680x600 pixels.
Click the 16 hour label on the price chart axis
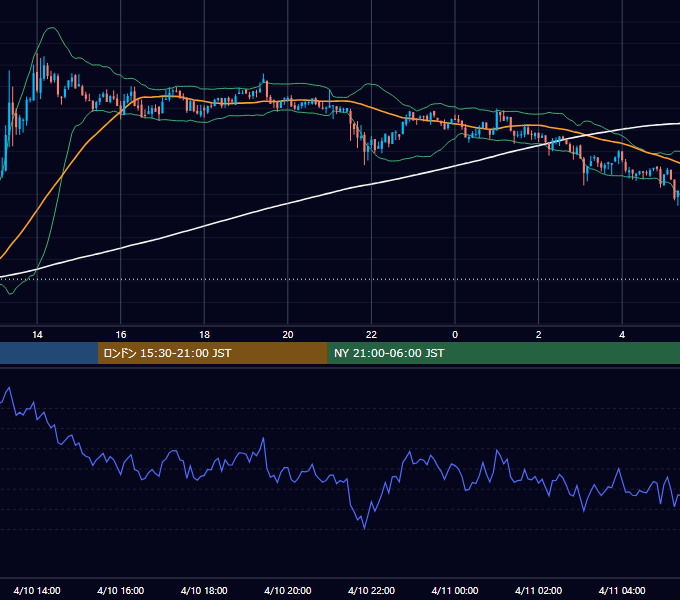pyautogui.click(x=121, y=335)
